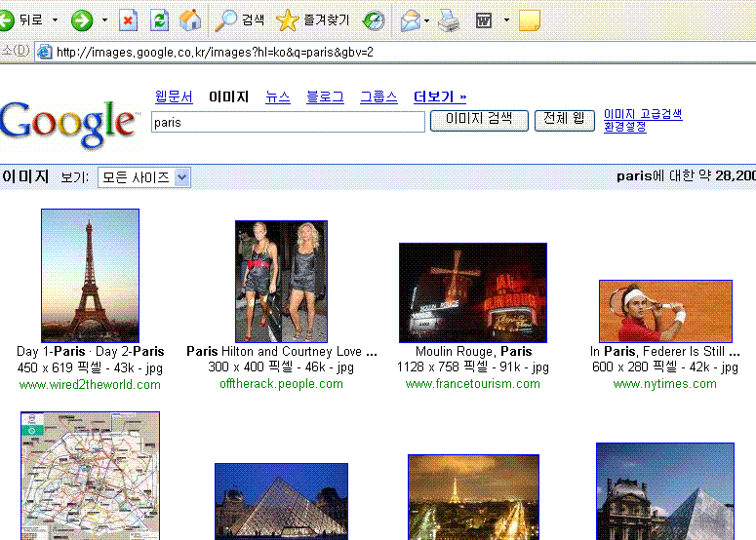Image resolution: width=756 pixels, height=540 pixels.
Task: Switch to 웹문서 search tab
Action: click(174, 96)
